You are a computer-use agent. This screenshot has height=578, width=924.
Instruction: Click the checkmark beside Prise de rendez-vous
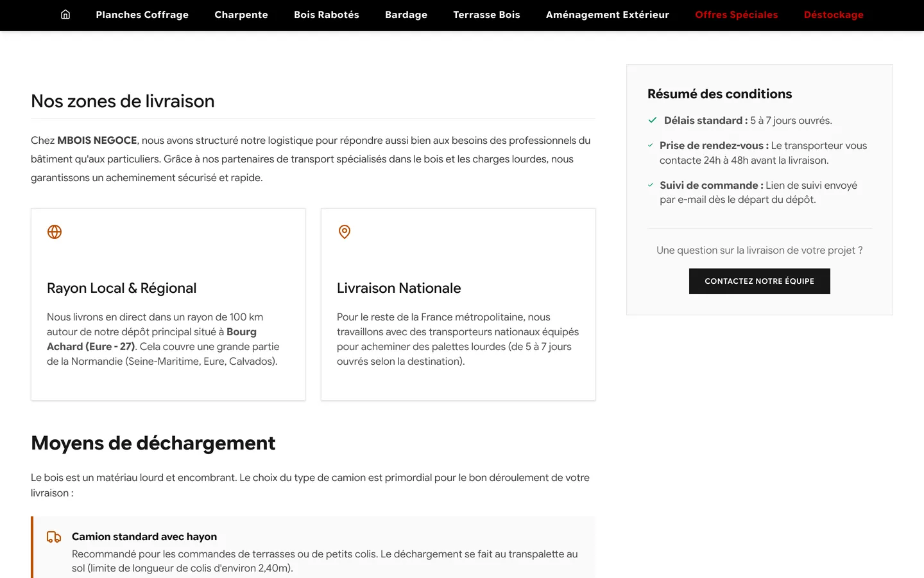[651, 145]
